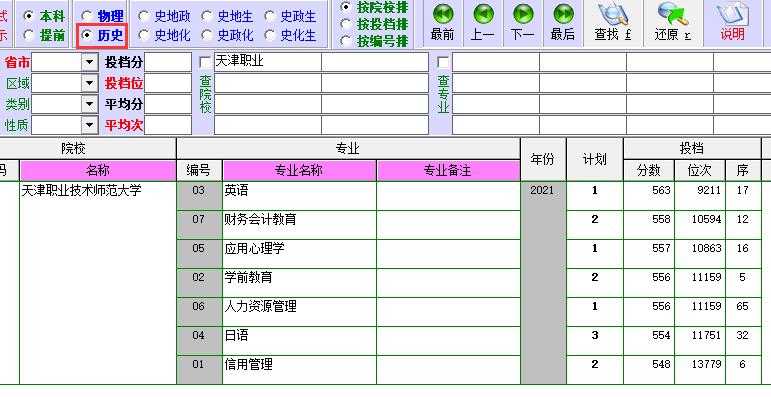The width and height of the screenshot is (771, 397).
Task: Click the 位次 column header
Action: [700, 170]
